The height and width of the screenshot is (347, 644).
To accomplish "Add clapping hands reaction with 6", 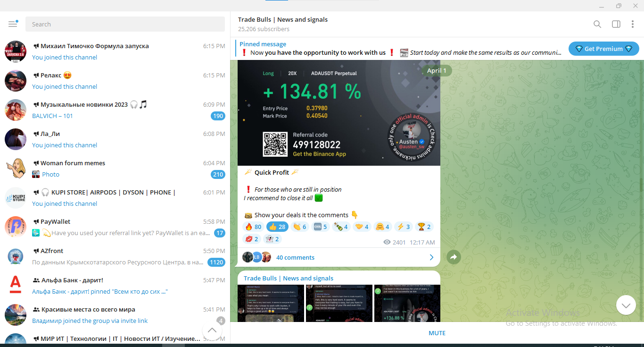I will click(300, 227).
